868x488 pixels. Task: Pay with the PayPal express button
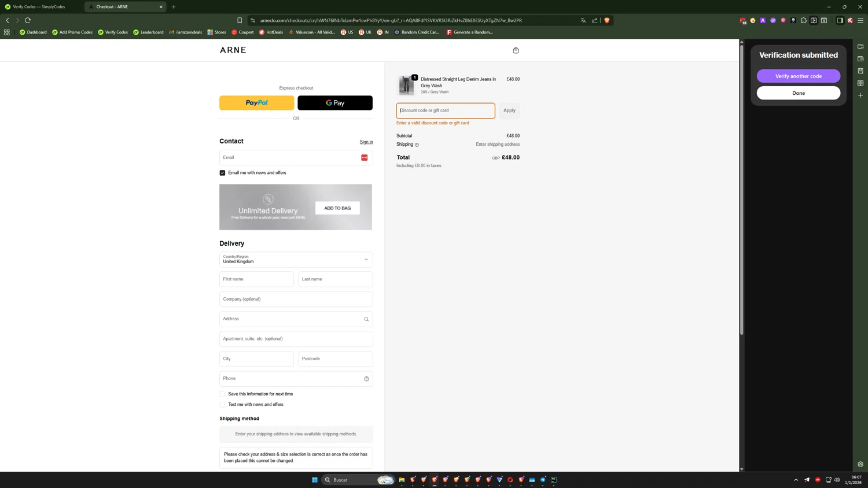256,103
